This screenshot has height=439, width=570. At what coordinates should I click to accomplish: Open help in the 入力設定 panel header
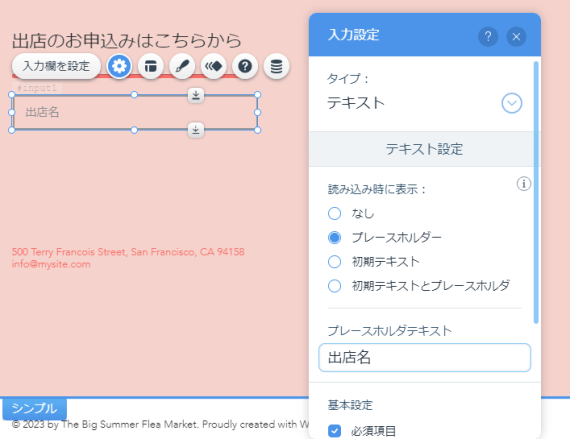coord(488,36)
